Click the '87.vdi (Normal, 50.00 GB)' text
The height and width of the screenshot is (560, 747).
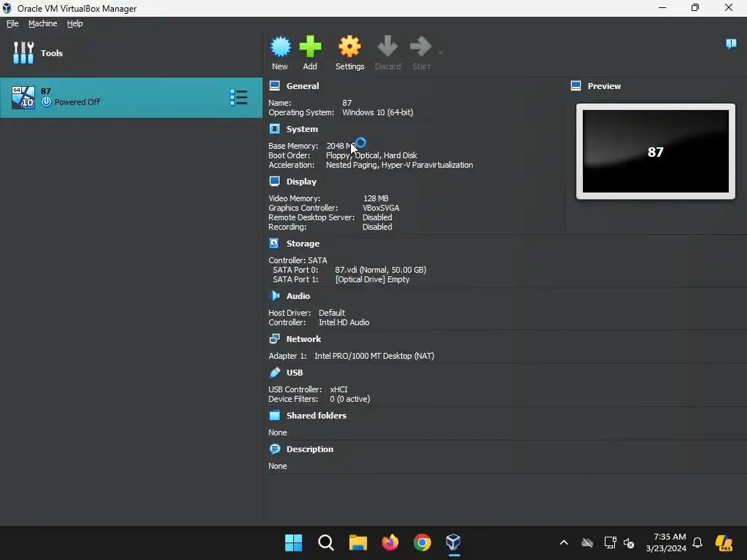(381, 270)
